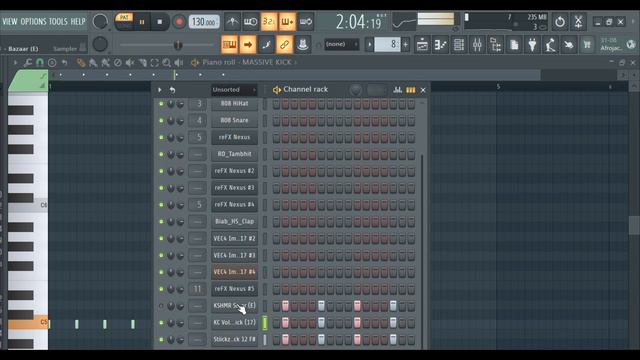Open the HELP menu
The width and height of the screenshot is (640, 360).
click(78, 22)
